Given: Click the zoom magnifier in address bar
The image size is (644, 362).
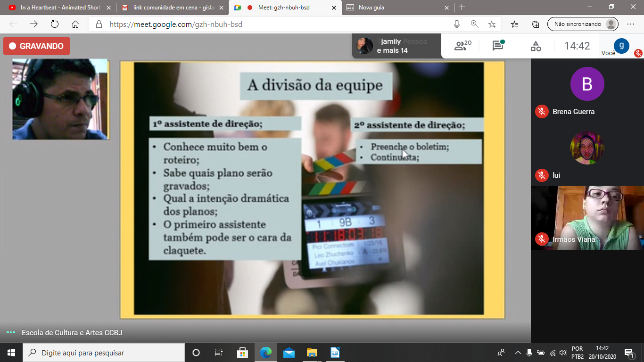Looking at the screenshot, I should [x=474, y=24].
